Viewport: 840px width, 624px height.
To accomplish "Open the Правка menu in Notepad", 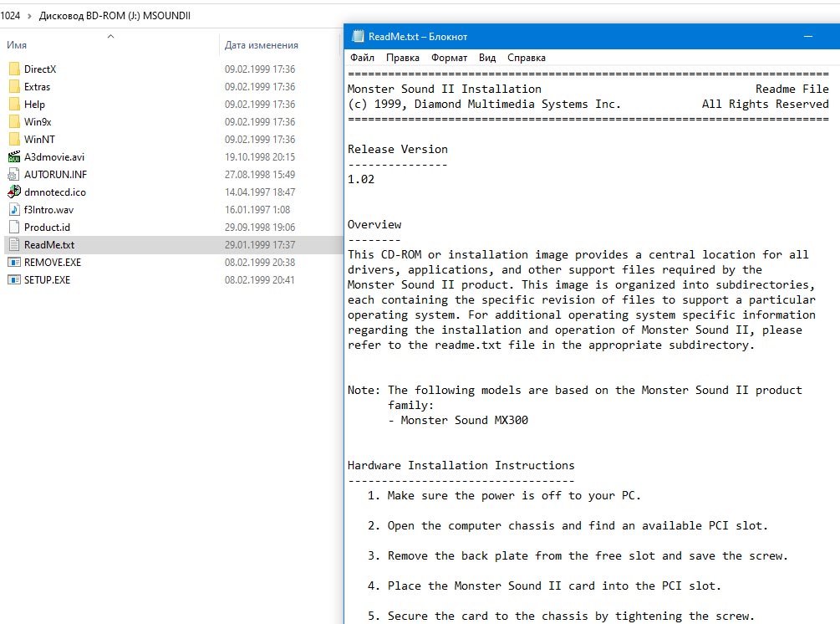I will coord(403,58).
